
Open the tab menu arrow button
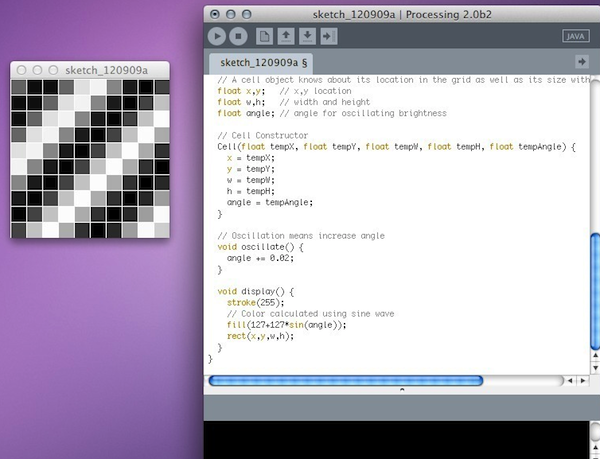(582, 62)
